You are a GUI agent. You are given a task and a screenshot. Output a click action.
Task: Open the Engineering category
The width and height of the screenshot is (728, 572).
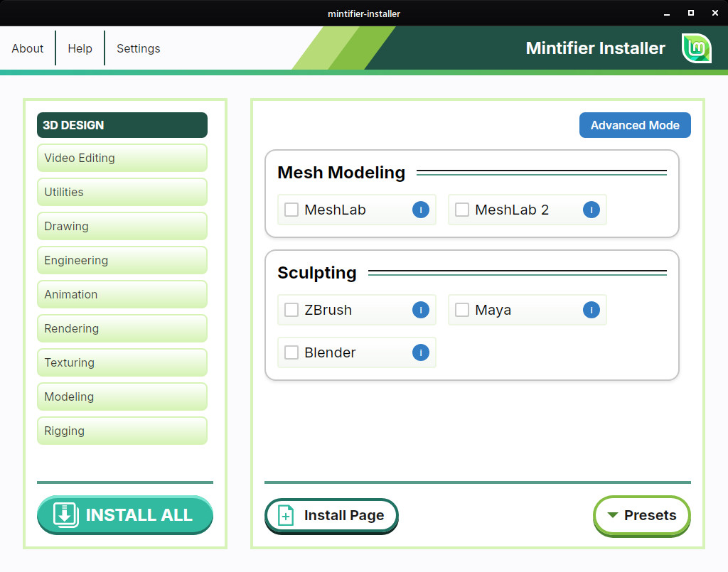click(122, 260)
